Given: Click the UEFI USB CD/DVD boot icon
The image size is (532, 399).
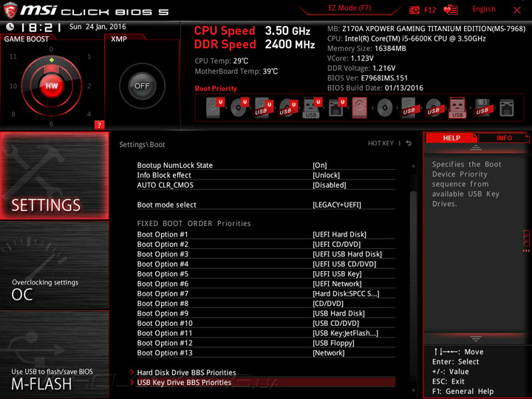Looking at the screenshot, I should (288, 108).
